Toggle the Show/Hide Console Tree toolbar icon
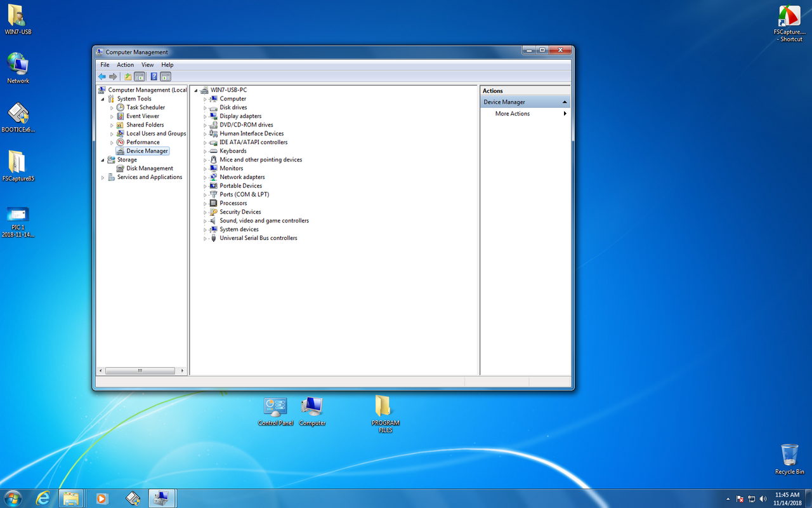The image size is (812, 508). click(x=140, y=77)
